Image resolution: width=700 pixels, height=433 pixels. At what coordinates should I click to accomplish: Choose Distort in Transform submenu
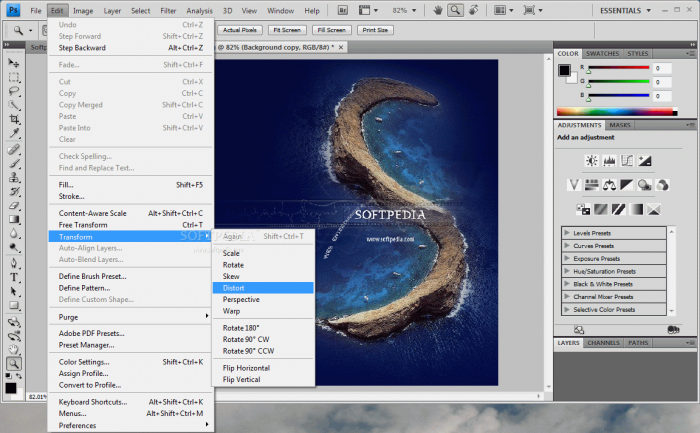(x=263, y=288)
